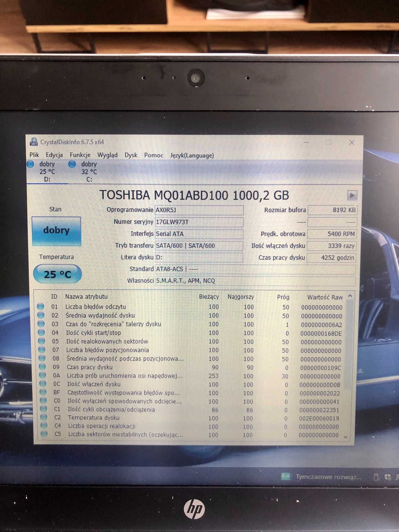Image resolution: width=399 pixels, height=532 pixels.
Task: Maximize the CrystalDiskInfo window
Action: [329, 142]
